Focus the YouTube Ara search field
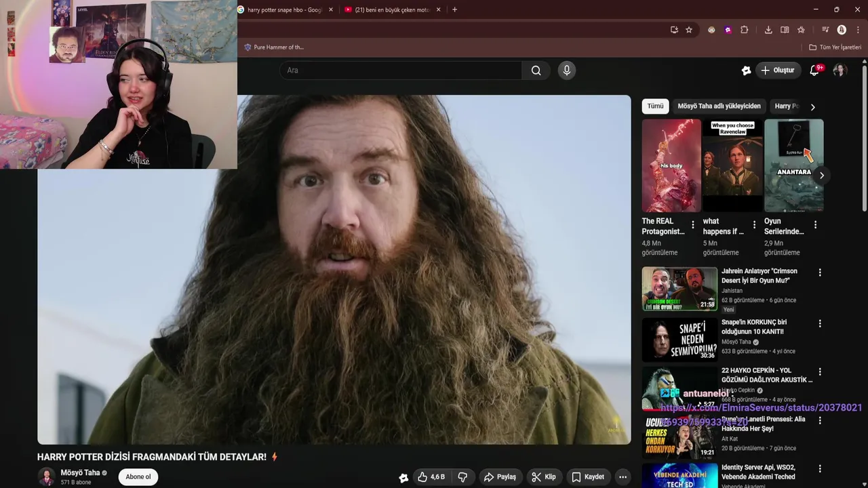Screen dimensions: 868x488 401,70
